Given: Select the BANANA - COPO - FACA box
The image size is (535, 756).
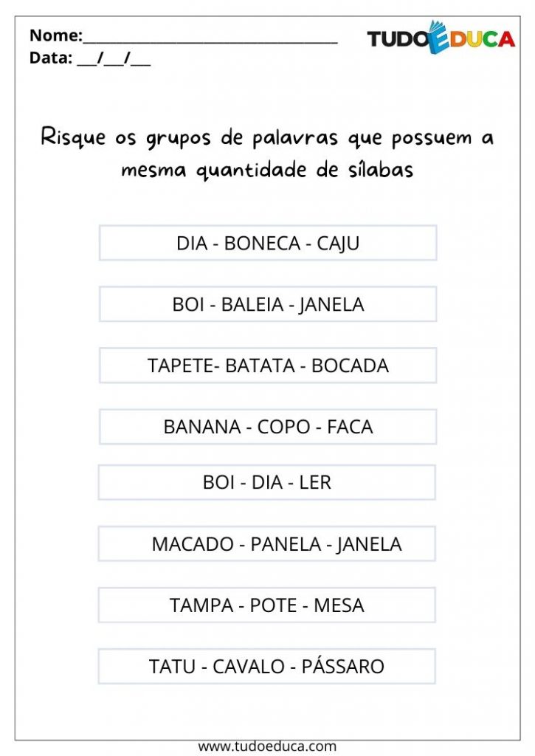Looking at the screenshot, I should pyautogui.click(x=268, y=427).
